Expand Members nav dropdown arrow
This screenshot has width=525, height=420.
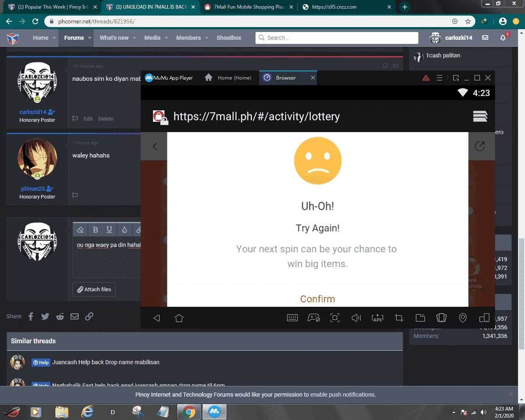pos(207,38)
